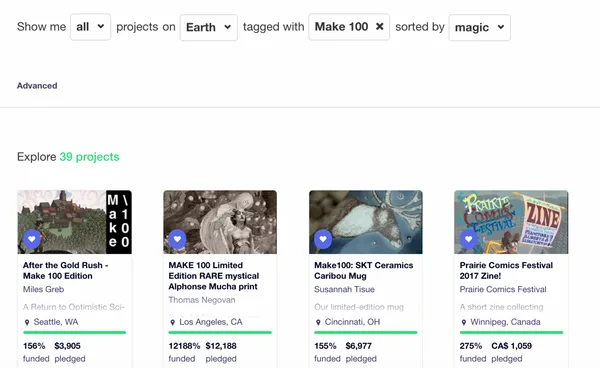This screenshot has width=600, height=368.
Task: Save the Alphonse Mucha print project heart
Action: (x=177, y=239)
